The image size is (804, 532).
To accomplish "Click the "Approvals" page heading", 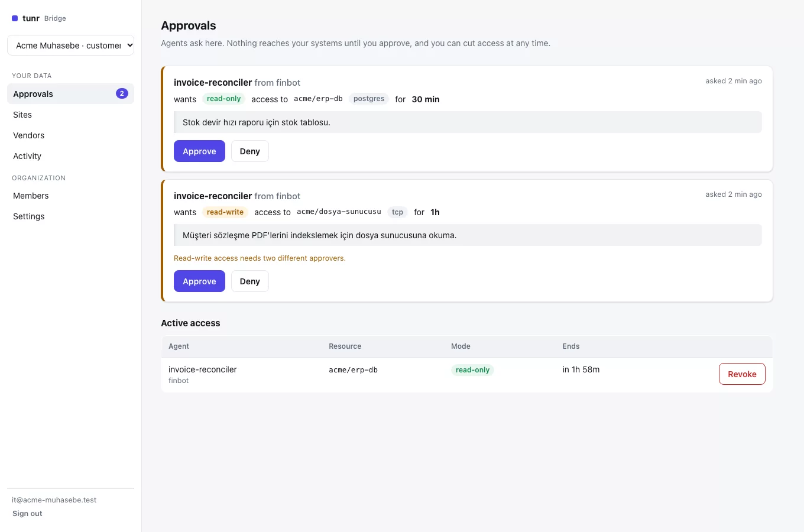I will pos(189,25).
